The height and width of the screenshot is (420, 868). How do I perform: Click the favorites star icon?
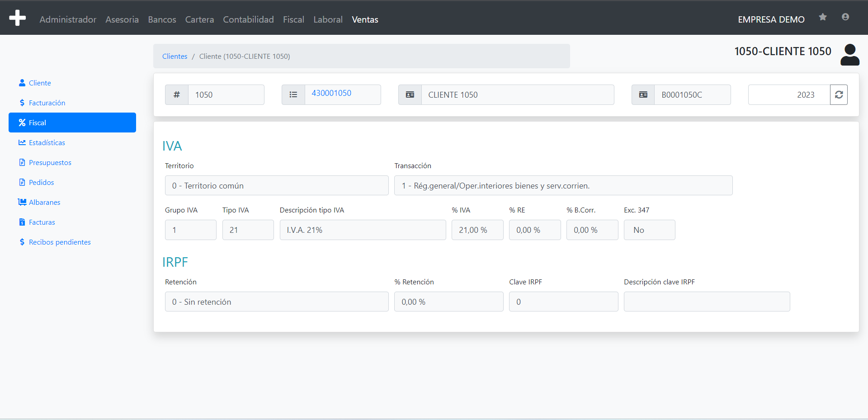[x=823, y=17]
